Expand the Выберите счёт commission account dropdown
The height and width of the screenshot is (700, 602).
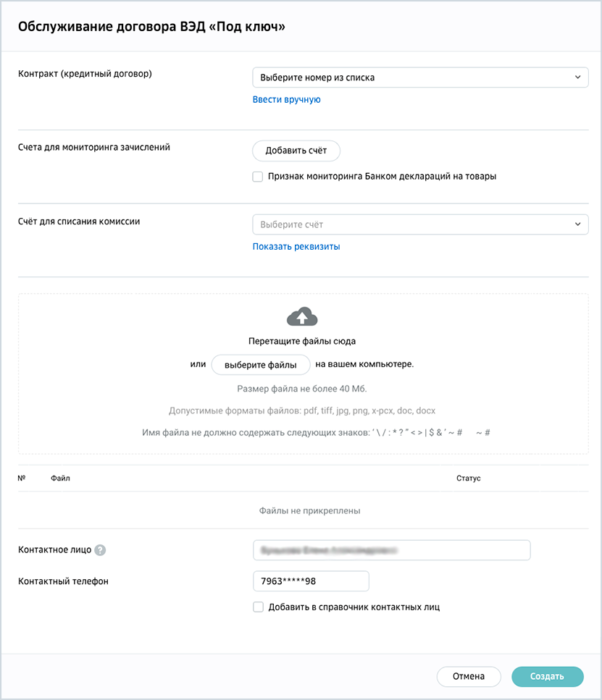(420, 224)
